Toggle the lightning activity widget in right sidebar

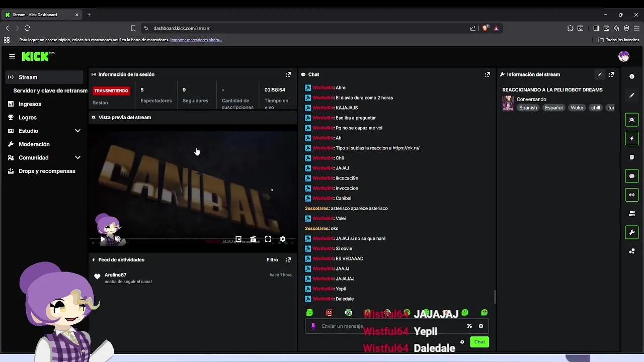coord(632,138)
